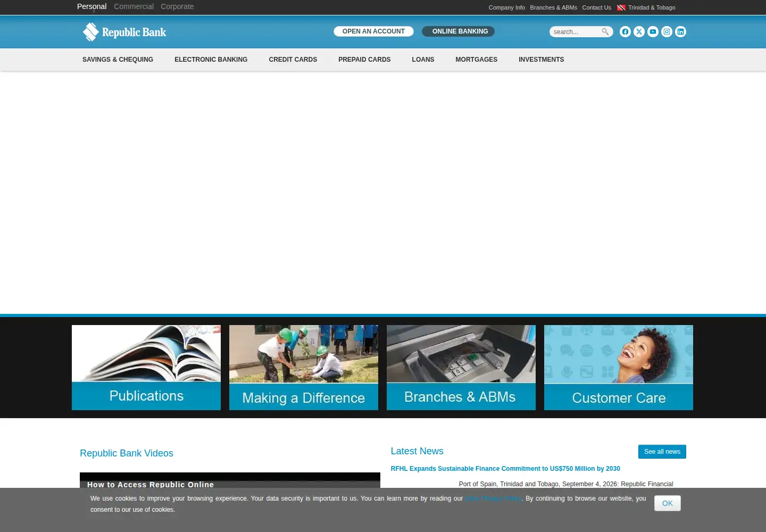
Task: Open the RFHL Sustainable Finance news headline
Action: pos(505,469)
